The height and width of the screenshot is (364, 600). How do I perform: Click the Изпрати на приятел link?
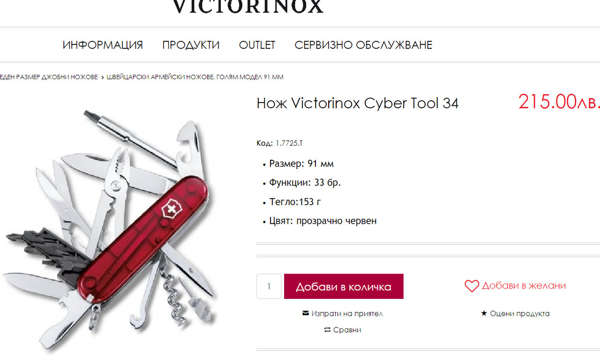click(x=347, y=313)
